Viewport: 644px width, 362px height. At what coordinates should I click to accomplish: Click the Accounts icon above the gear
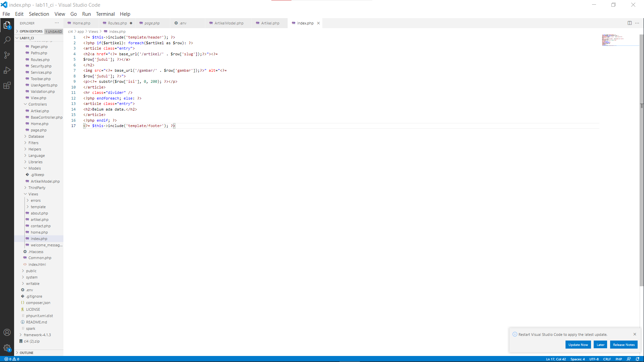point(7,332)
